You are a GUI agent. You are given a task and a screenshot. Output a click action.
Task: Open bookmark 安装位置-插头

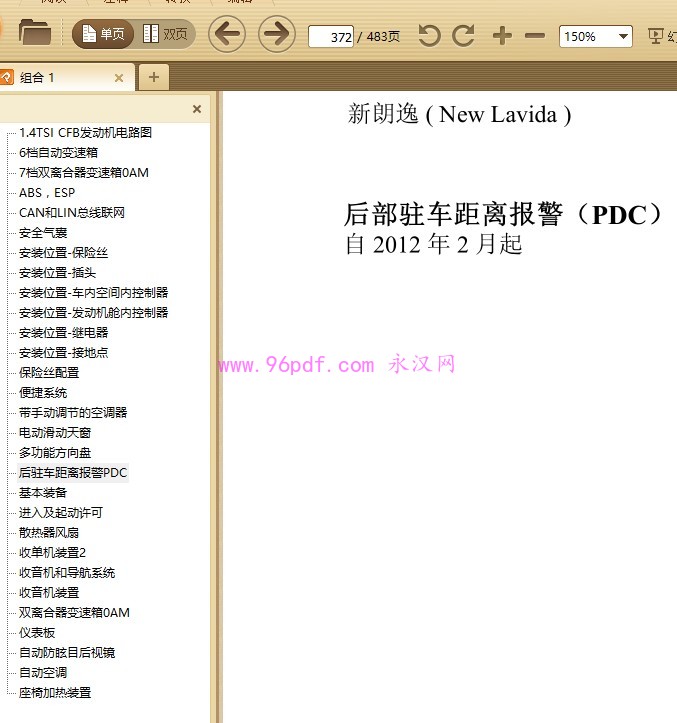pyautogui.click(x=57, y=273)
